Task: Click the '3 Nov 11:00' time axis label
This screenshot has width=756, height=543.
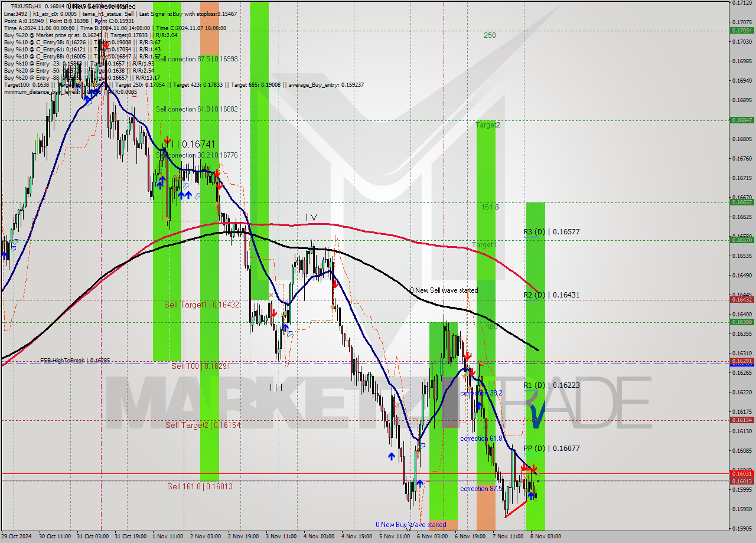Action: tap(282, 537)
